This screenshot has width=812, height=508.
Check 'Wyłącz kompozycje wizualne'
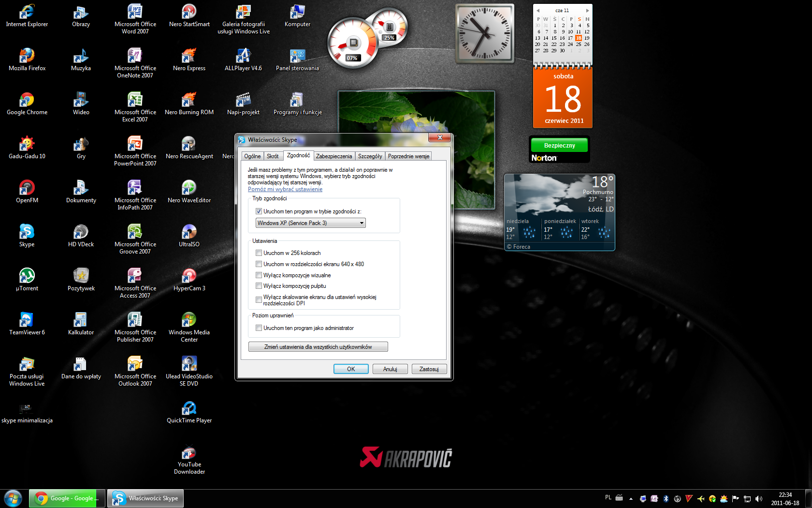tap(259, 275)
